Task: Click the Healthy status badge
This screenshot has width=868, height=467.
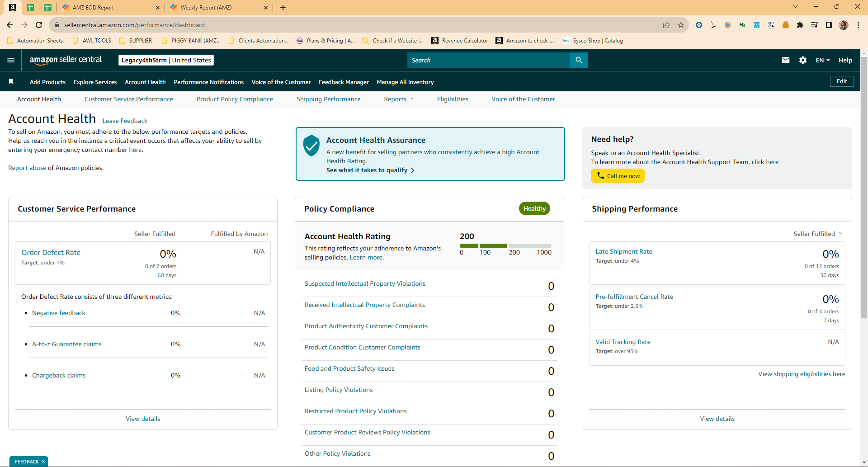Action: (534, 208)
